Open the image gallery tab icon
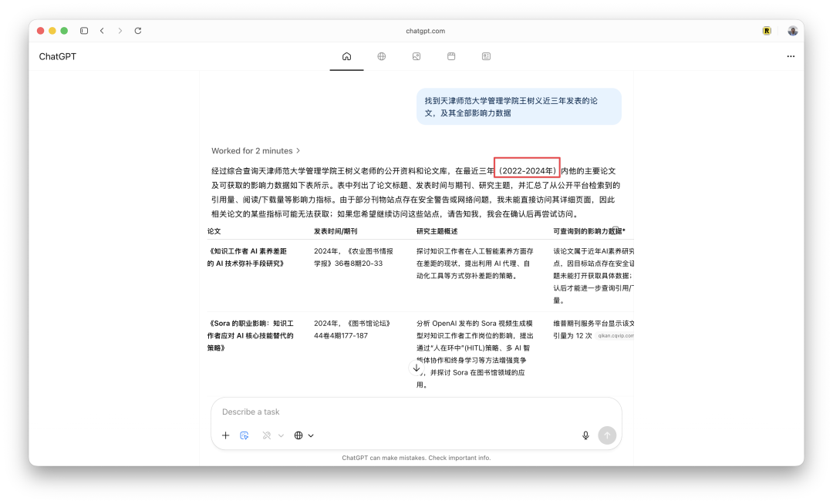 416,56
